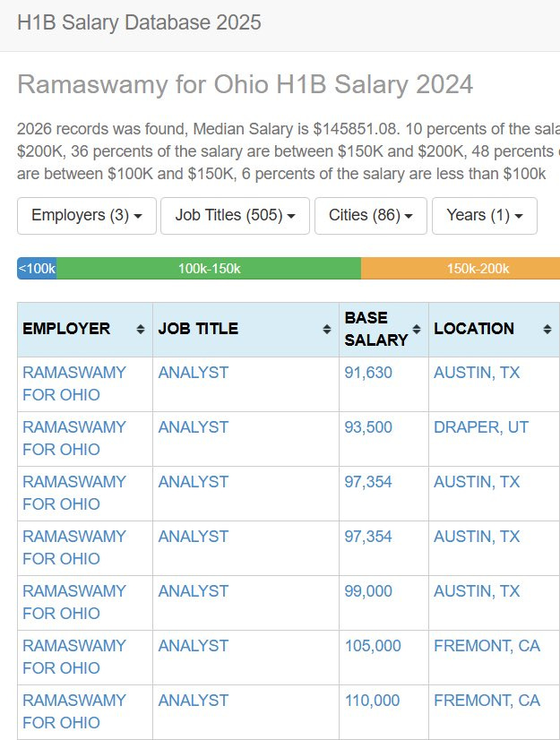Select the 105,000 salary entry

(x=370, y=645)
